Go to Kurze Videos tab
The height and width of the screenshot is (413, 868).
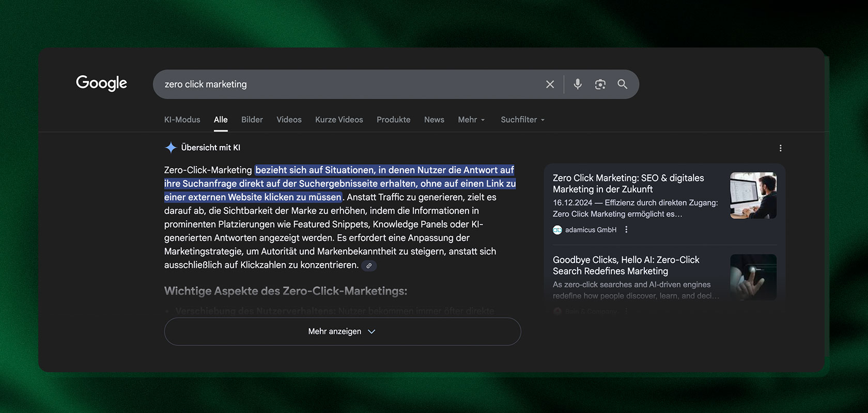click(x=339, y=120)
